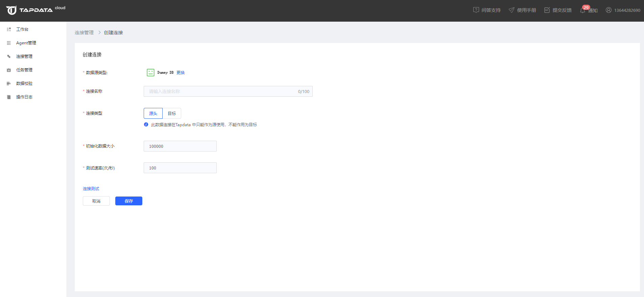
Task: Open the 使用手册 user manual
Action: pyautogui.click(x=522, y=10)
